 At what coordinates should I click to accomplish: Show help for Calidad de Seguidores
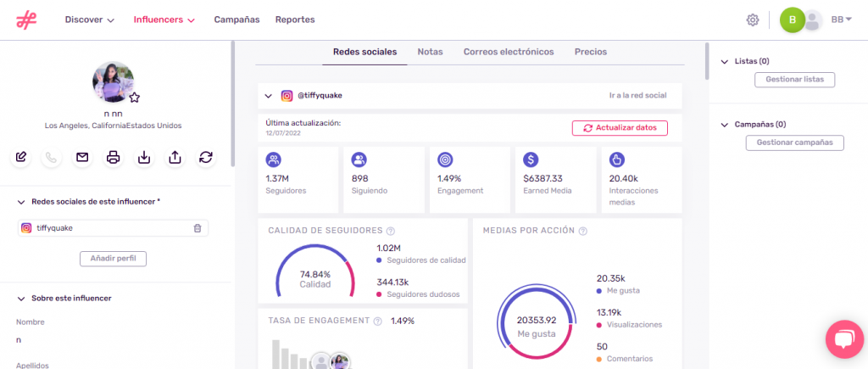point(390,231)
